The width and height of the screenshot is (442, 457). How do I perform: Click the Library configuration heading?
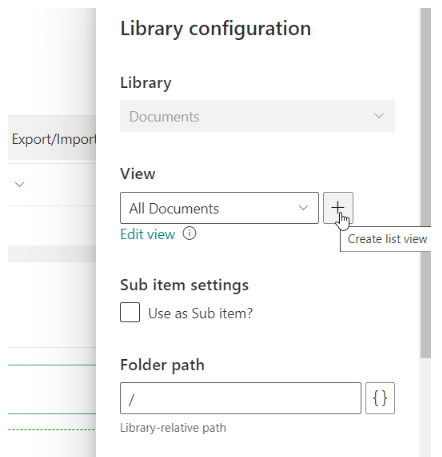pyautogui.click(x=215, y=28)
